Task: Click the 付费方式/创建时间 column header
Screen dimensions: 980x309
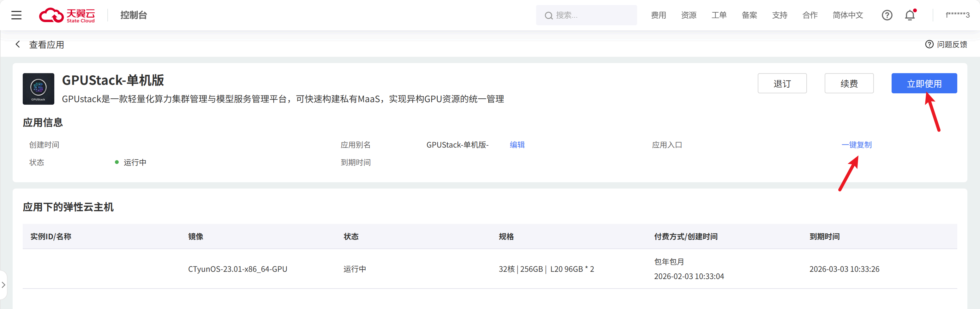Action: click(x=685, y=236)
